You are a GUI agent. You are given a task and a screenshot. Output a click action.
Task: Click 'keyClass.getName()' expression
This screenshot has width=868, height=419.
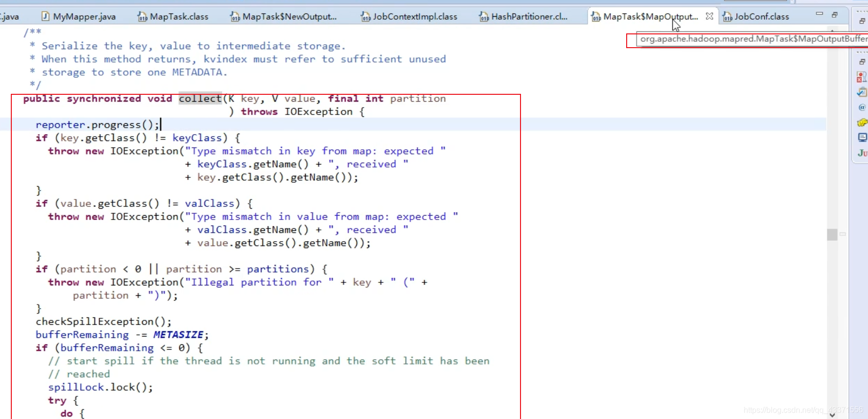click(x=253, y=164)
